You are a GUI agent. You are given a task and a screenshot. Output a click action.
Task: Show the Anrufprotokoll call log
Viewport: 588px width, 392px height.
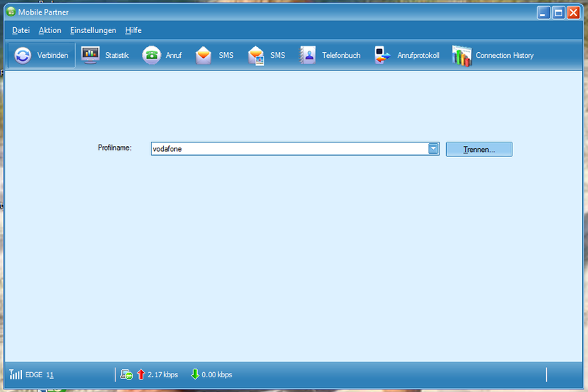click(x=382, y=56)
